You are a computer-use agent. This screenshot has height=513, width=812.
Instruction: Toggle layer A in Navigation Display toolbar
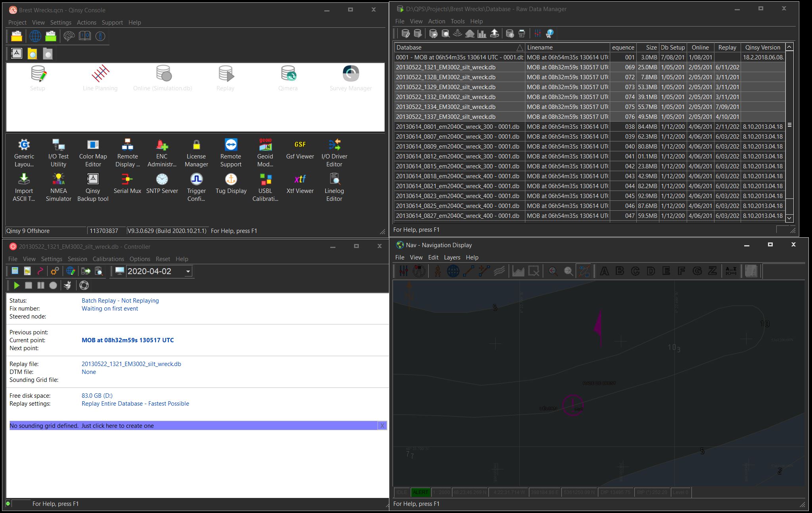604,271
